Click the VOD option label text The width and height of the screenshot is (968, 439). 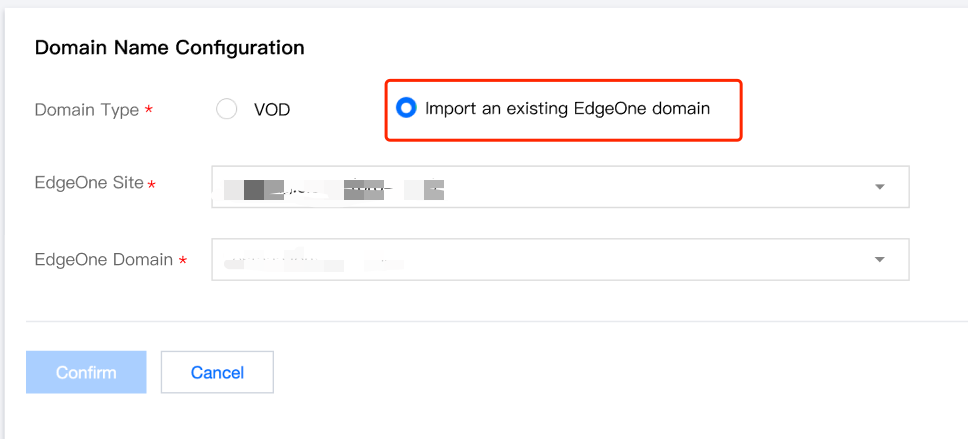tap(272, 110)
